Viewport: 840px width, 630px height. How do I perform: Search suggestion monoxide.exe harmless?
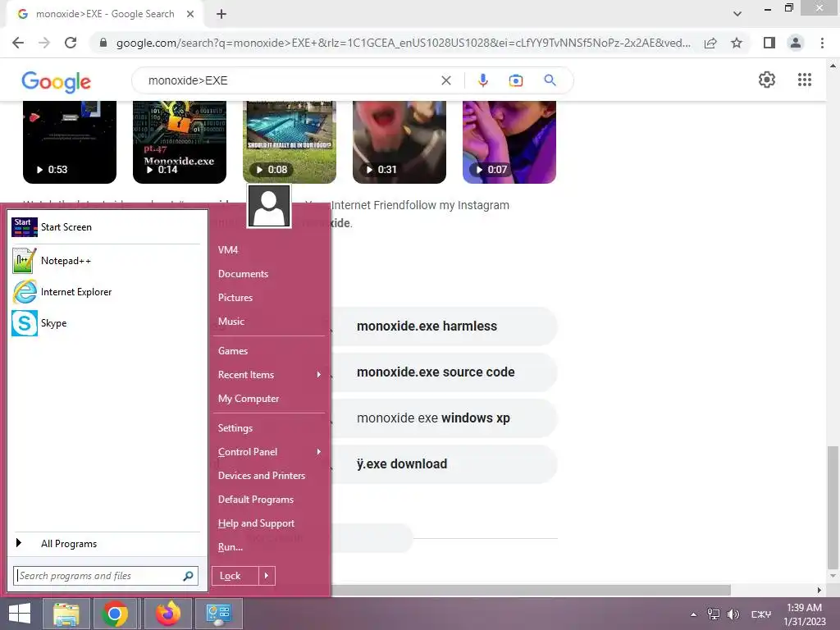coord(444,326)
